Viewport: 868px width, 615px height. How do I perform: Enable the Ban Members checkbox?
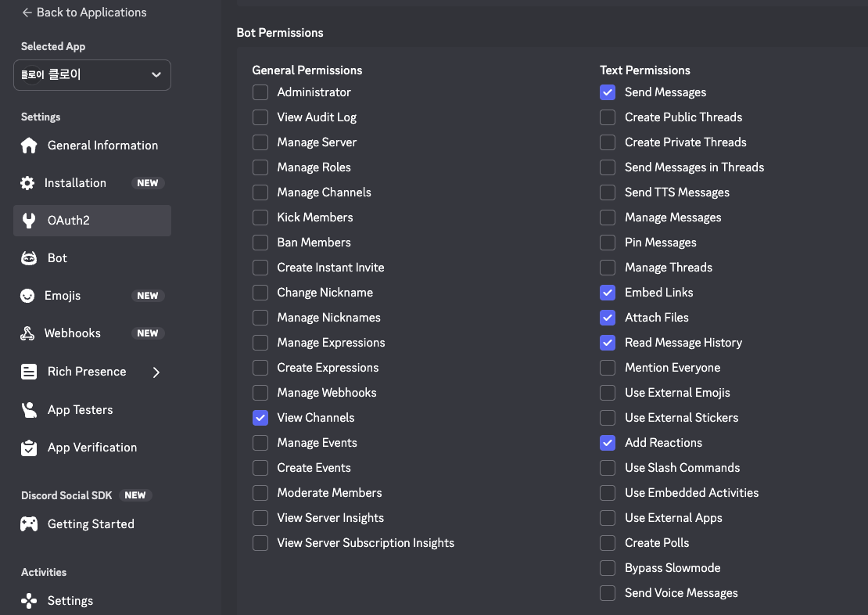(x=260, y=243)
